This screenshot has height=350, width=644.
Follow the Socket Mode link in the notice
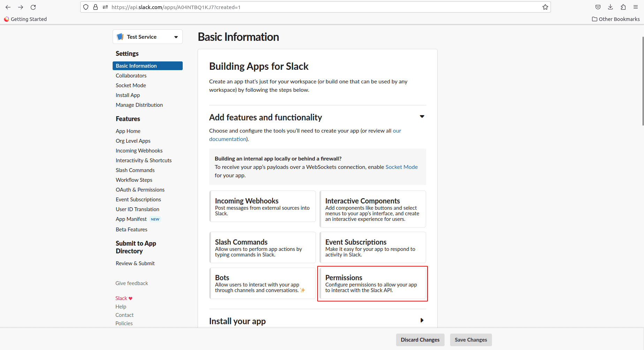tap(401, 167)
